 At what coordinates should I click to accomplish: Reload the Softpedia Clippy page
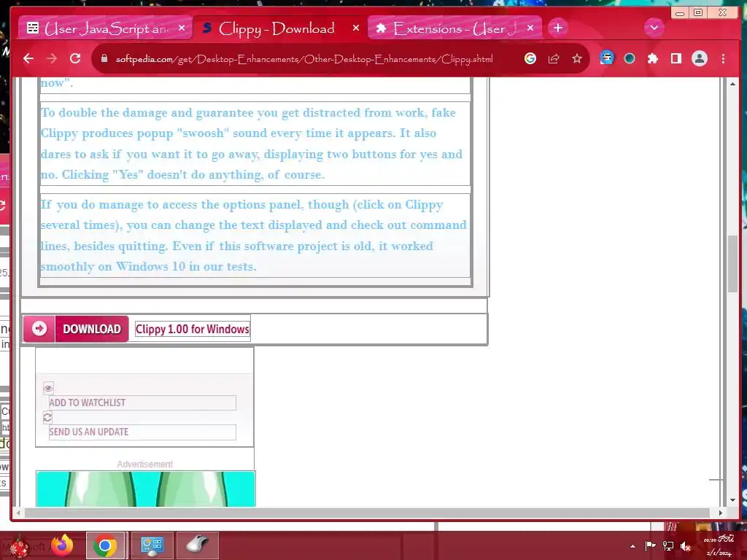75,58
